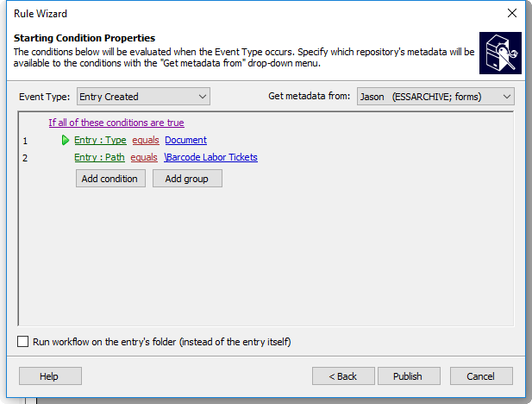Open the Get metadata from dropdown

[x=435, y=97]
